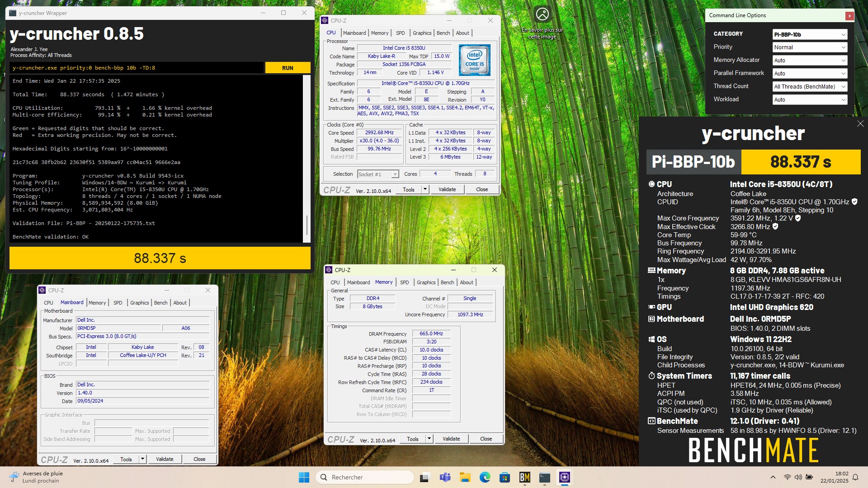868x488 pixels.
Task: Click desktop 'En savoir plus sur cette image' icon
Action: (542, 23)
